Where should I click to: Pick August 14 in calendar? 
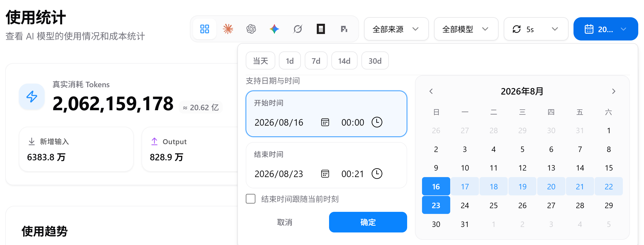point(580,168)
